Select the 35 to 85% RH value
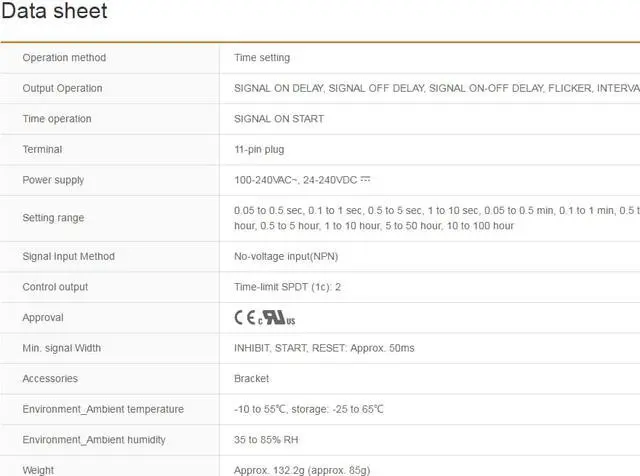Screen dimensions: 640x476 pos(266,440)
